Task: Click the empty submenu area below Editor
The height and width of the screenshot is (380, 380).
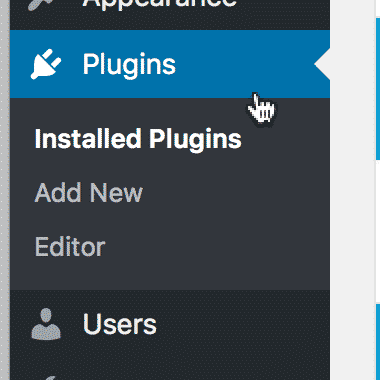Action: click(x=170, y=275)
